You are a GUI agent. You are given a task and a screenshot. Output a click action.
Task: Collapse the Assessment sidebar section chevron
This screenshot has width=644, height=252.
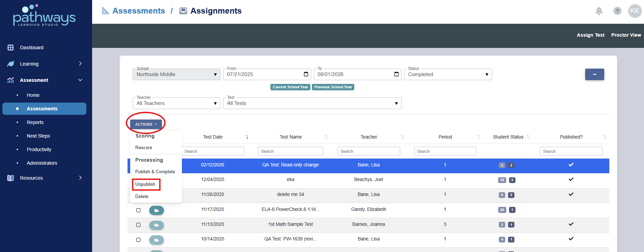(x=80, y=80)
